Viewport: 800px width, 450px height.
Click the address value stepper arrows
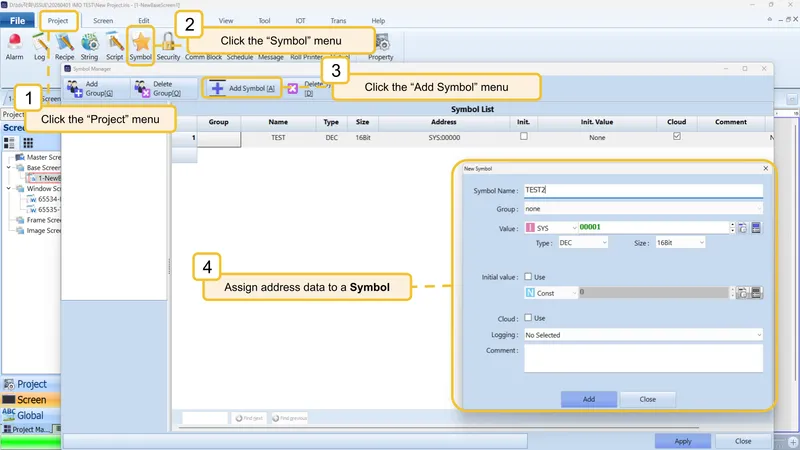[x=733, y=228]
